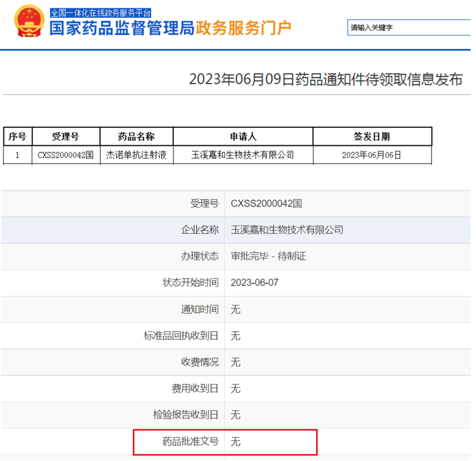476x461 pixels.
Task: Click applicant 玉溪嘉和生物技术有限公司 in table
Action: pyautogui.click(x=243, y=155)
